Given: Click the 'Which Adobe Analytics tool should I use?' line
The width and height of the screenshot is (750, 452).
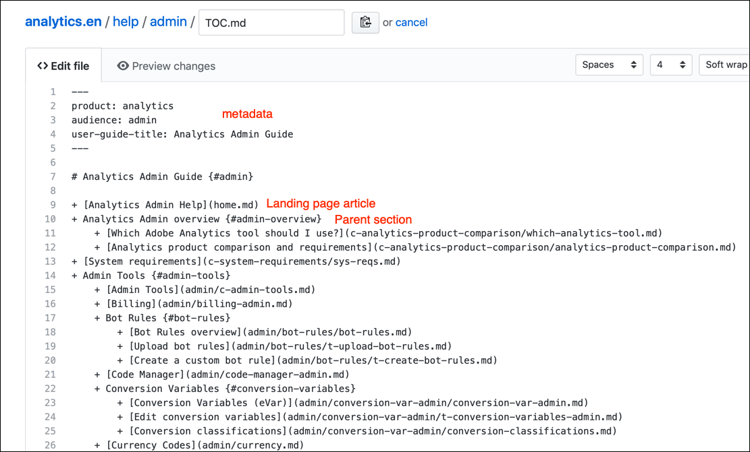Looking at the screenshot, I should click(378, 233).
